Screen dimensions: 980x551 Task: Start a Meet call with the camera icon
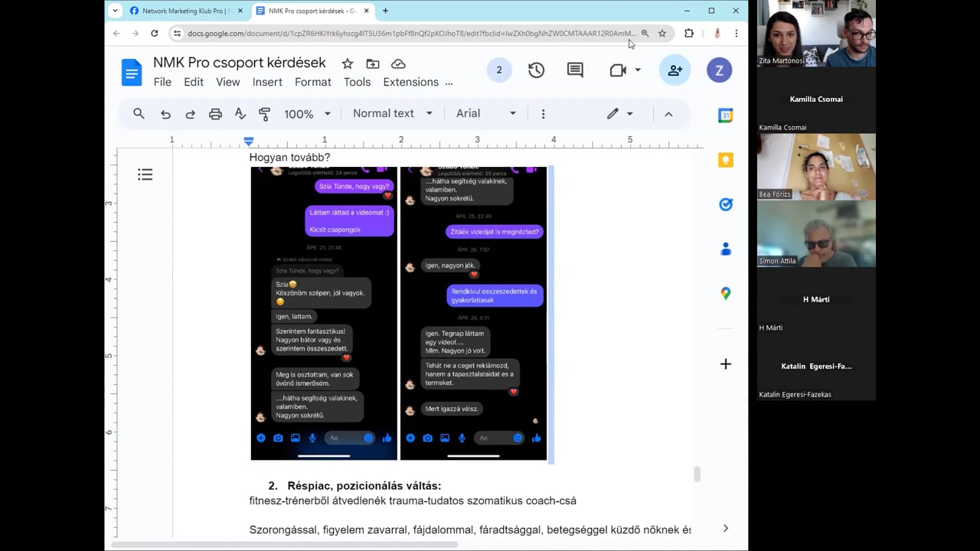coord(618,70)
